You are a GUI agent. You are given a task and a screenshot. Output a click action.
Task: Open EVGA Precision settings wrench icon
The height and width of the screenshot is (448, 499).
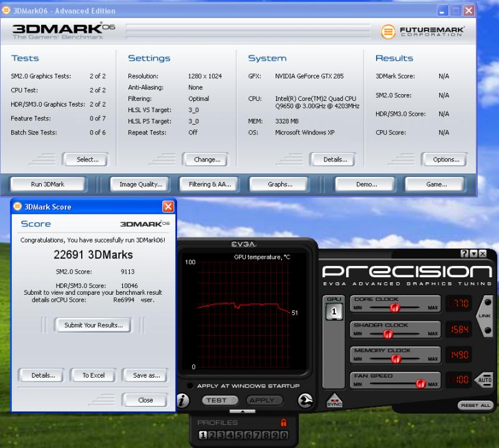click(305, 400)
